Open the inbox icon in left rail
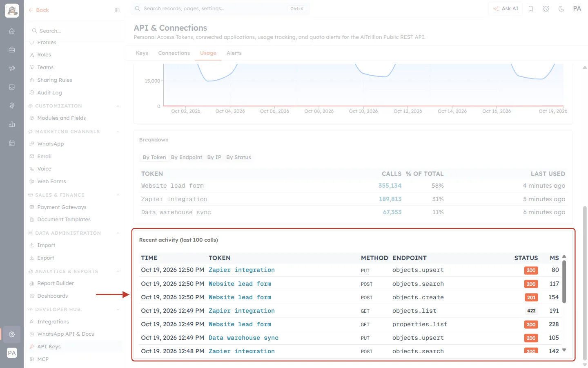Viewport: 588px width, 368px height. (x=12, y=87)
